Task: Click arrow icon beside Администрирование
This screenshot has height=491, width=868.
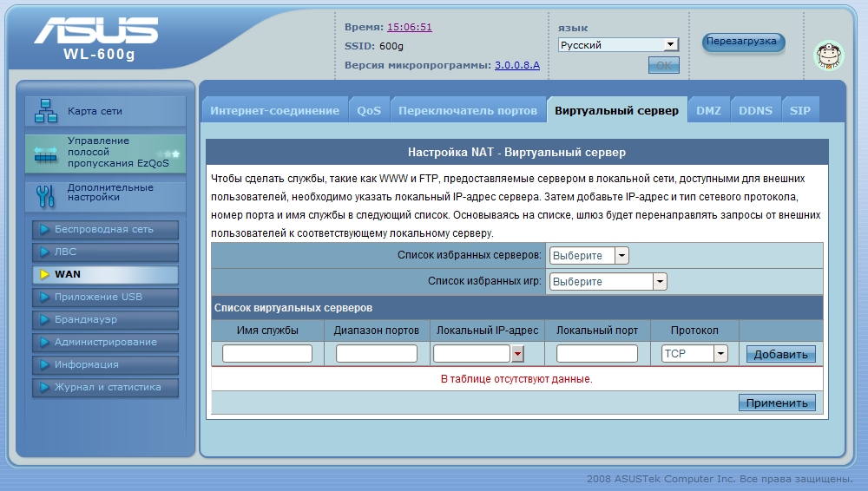Action: tap(45, 342)
